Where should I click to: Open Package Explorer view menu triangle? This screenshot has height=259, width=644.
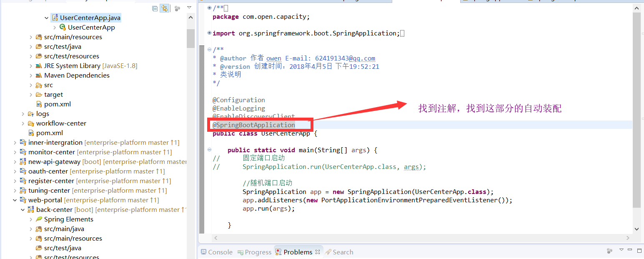189,8
